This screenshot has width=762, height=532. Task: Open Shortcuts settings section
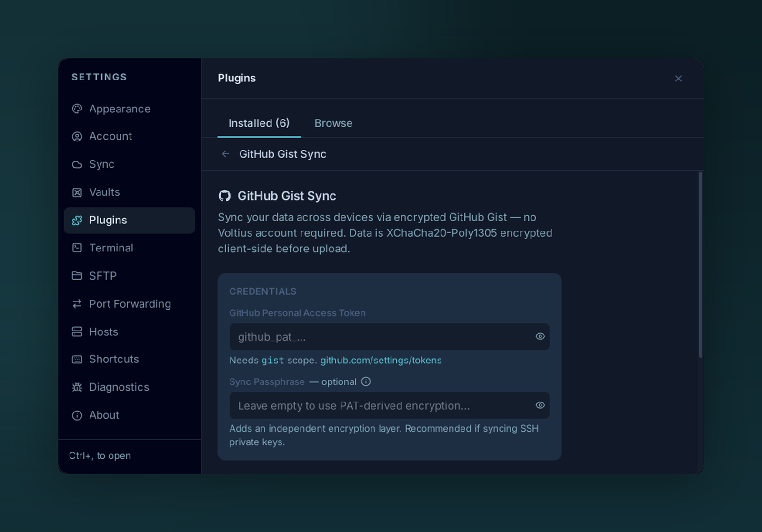coord(130,359)
